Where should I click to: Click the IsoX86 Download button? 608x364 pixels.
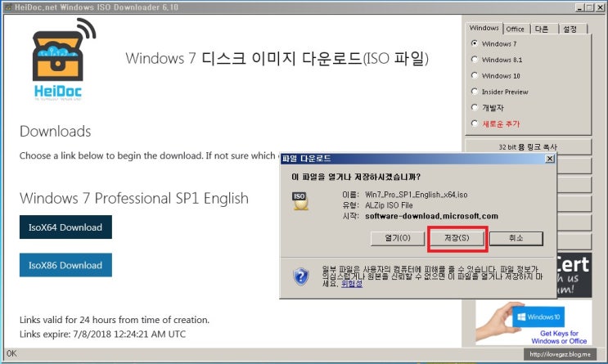(x=65, y=265)
